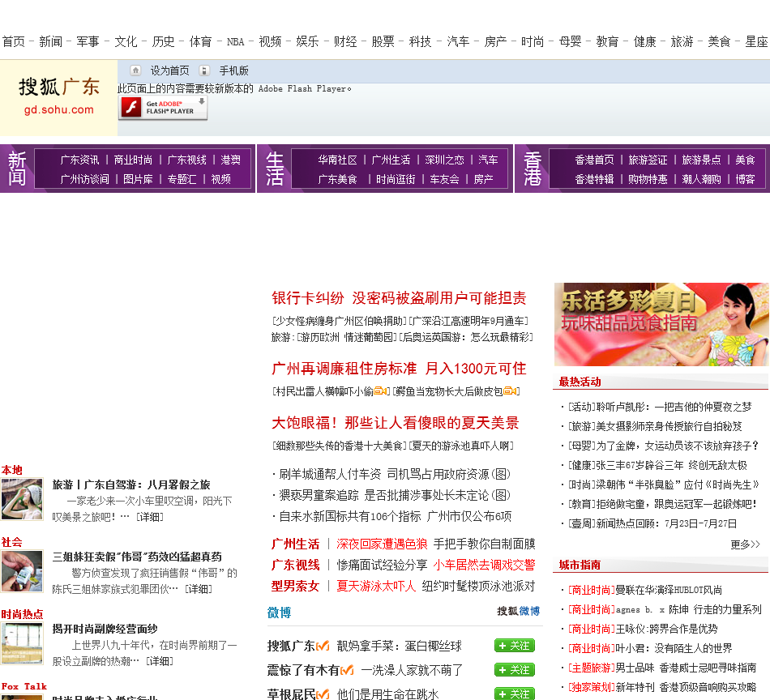This screenshot has width=770, height=700.
Task: Click 详细 link for 广东自驾游 article
Action: click(150, 517)
